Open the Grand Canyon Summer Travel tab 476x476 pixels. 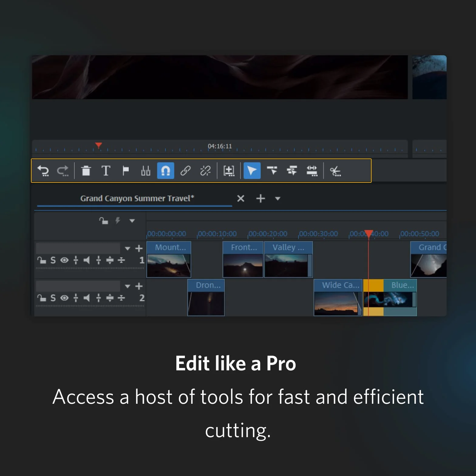(137, 198)
